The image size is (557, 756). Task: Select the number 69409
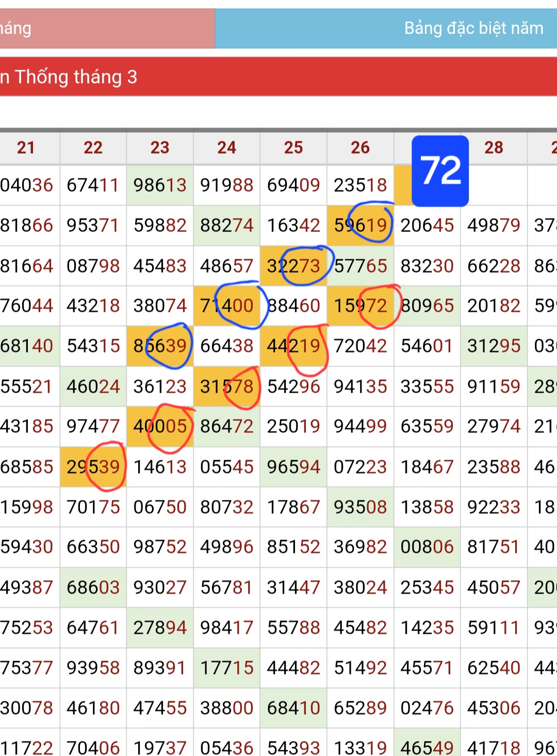(293, 185)
